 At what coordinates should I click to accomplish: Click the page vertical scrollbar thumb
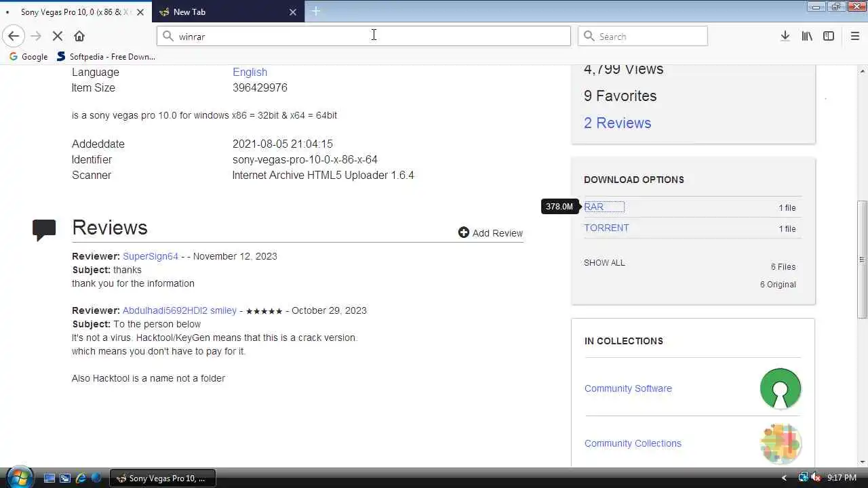pos(862,259)
